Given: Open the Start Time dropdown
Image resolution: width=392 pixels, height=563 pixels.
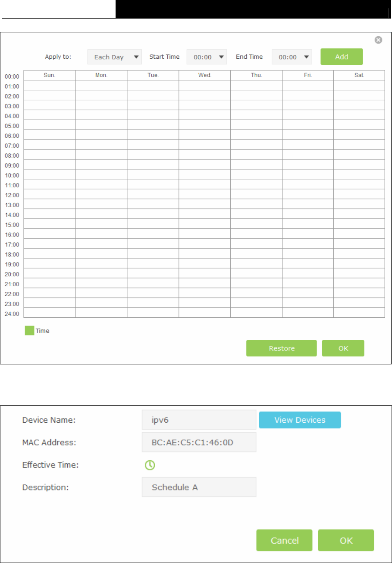Looking at the screenshot, I should point(207,57).
